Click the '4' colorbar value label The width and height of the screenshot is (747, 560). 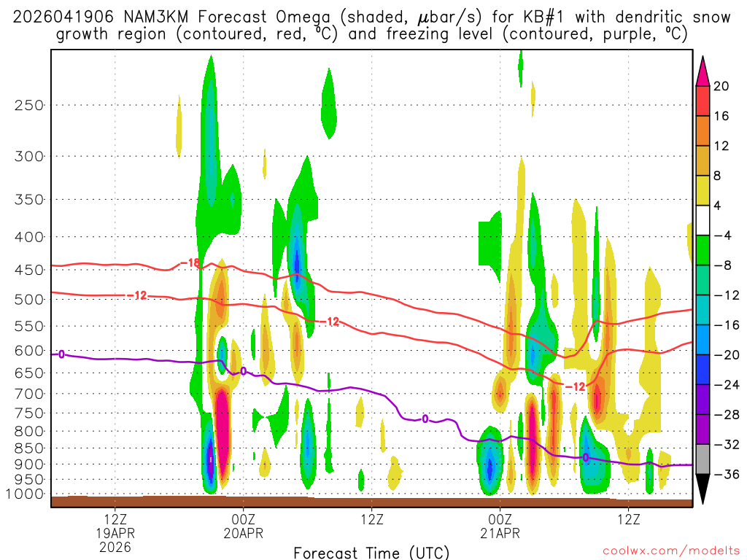[x=717, y=206]
